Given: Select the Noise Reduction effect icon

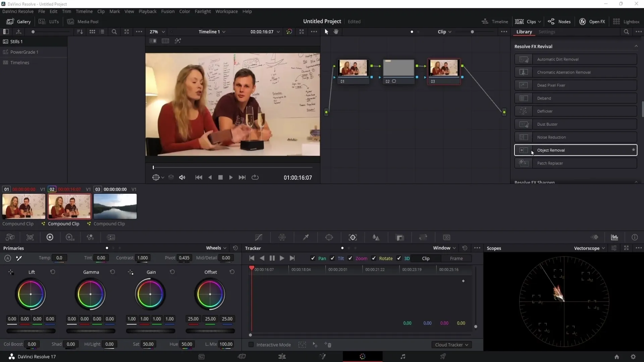Looking at the screenshot, I should [x=524, y=137].
